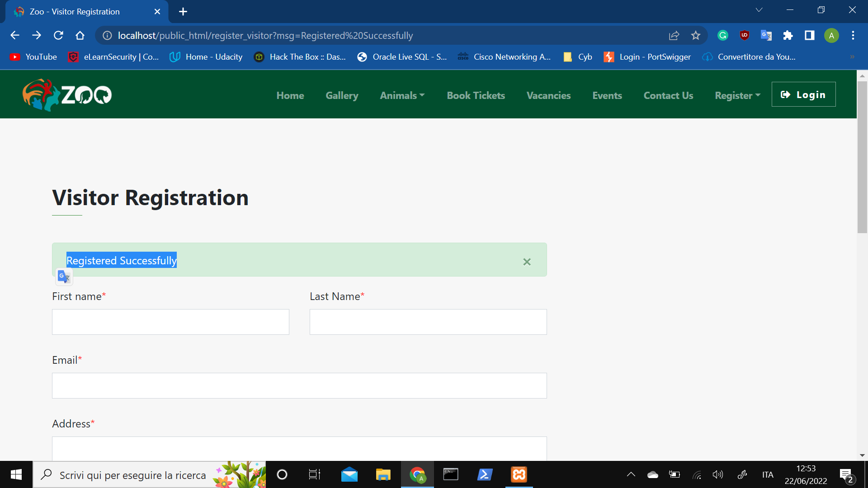This screenshot has width=868, height=488.
Task: Click the Login button
Action: [x=803, y=94]
